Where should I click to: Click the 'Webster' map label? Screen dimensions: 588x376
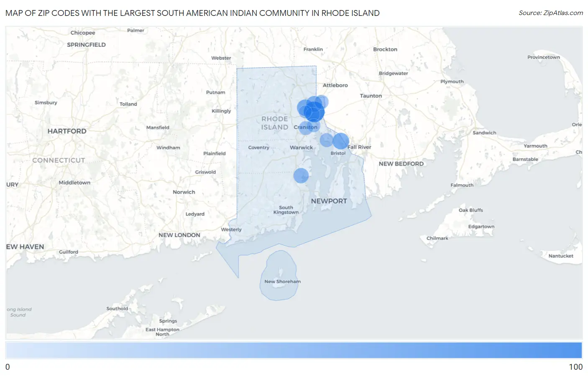pyautogui.click(x=221, y=58)
